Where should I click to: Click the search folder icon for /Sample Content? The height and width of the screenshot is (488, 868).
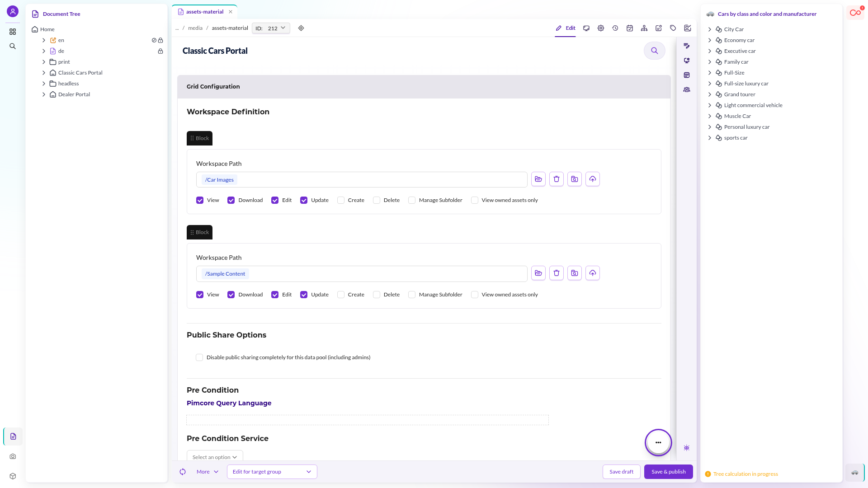pos(575,273)
